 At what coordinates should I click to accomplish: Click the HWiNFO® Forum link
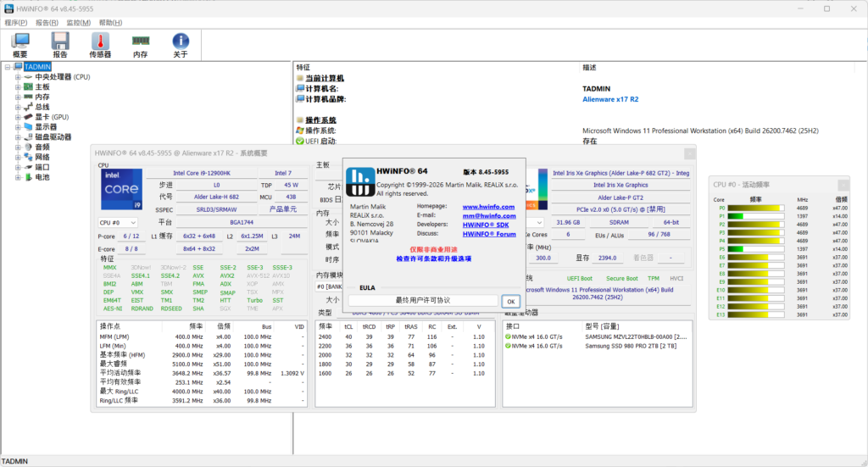(x=488, y=234)
